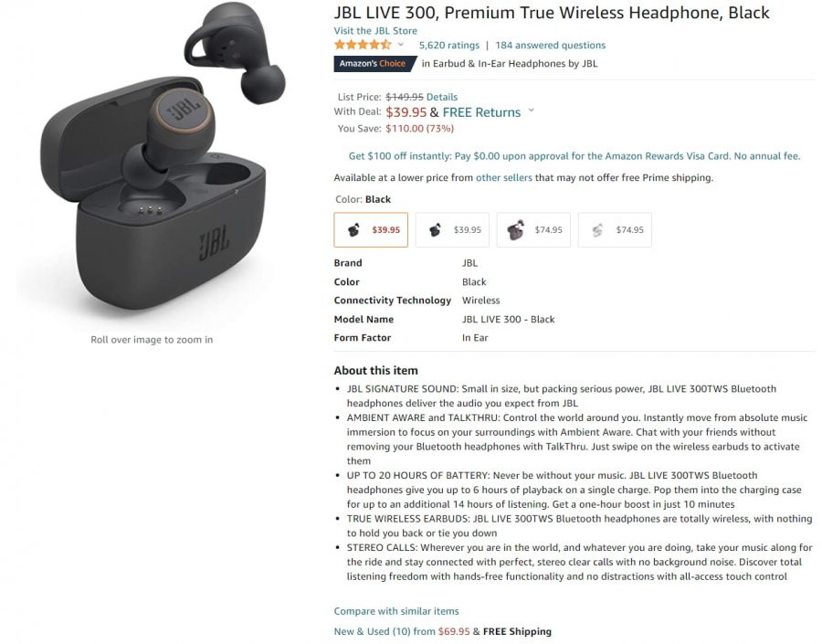Click the product title JBL LIVE 300

point(552,13)
